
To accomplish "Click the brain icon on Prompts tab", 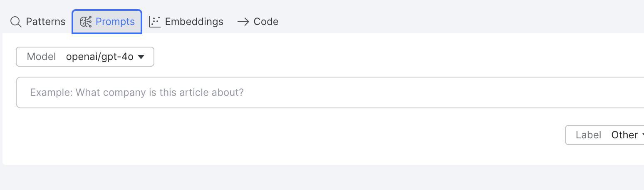I will click(86, 22).
